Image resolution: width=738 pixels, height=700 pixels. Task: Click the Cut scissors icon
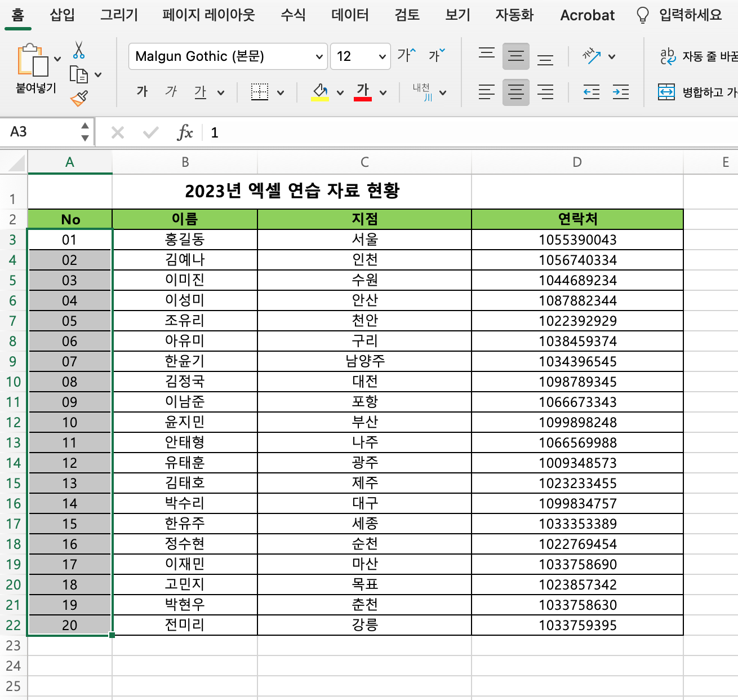pos(79,50)
